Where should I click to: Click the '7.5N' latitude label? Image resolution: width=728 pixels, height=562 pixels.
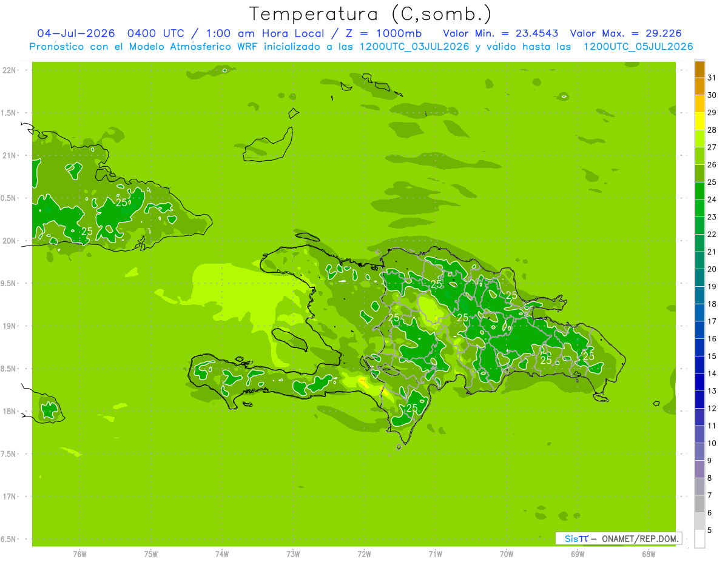[9, 454]
